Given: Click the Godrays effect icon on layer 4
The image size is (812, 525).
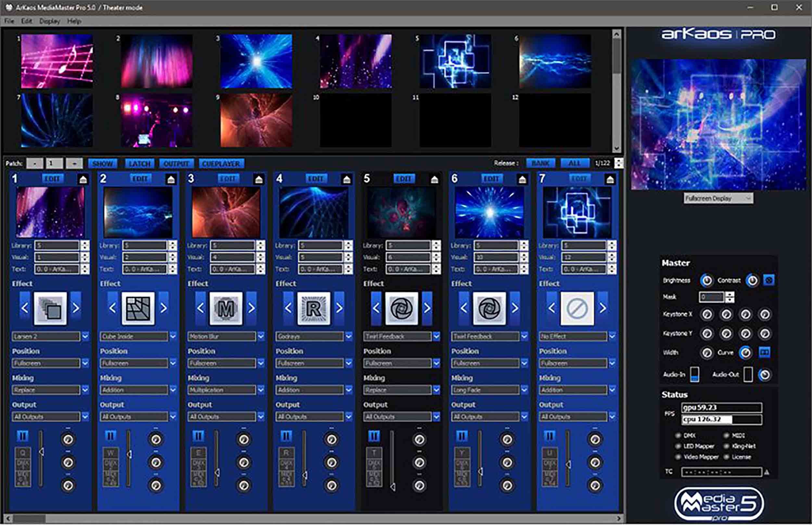Looking at the screenshot, I should (x=314, y=309).
